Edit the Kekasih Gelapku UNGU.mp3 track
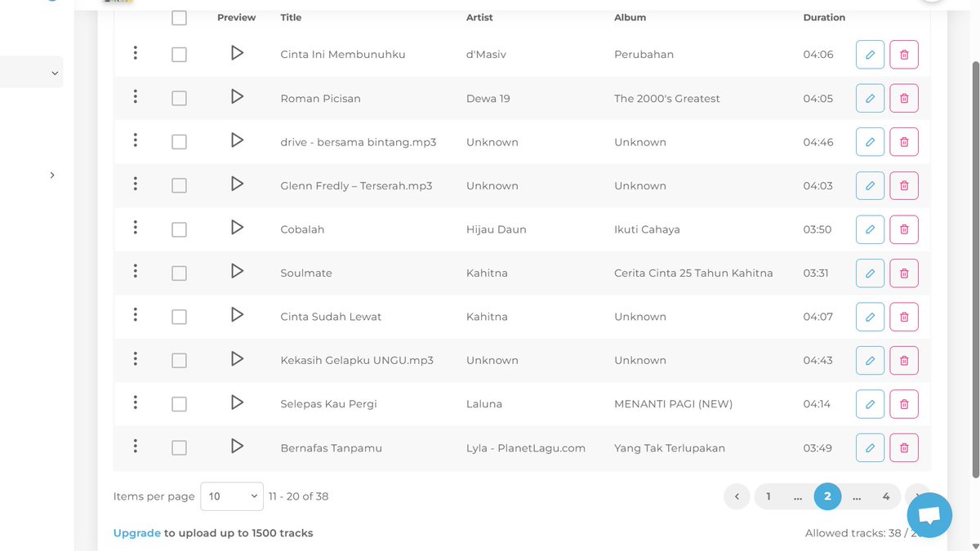 [870, 360]
